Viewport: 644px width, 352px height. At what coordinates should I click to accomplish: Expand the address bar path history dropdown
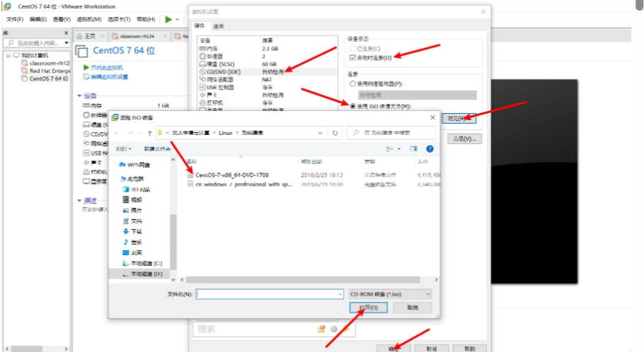coord(321,133)
